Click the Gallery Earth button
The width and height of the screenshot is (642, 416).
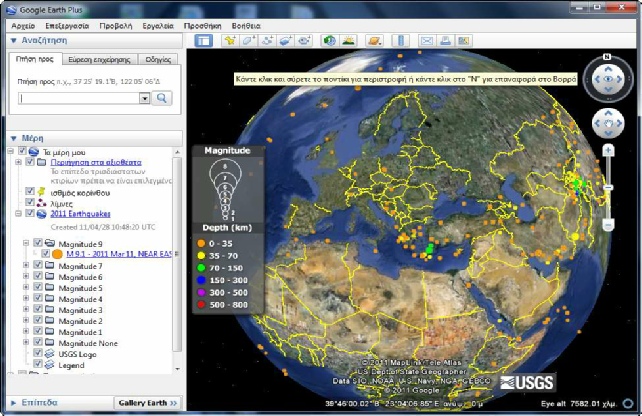point(147,403)
